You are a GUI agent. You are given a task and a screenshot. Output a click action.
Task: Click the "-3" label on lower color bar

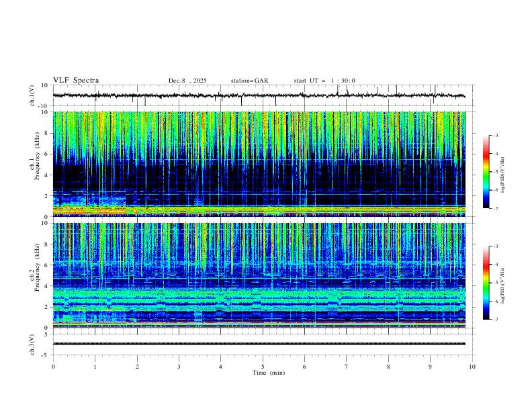[495, 246]
